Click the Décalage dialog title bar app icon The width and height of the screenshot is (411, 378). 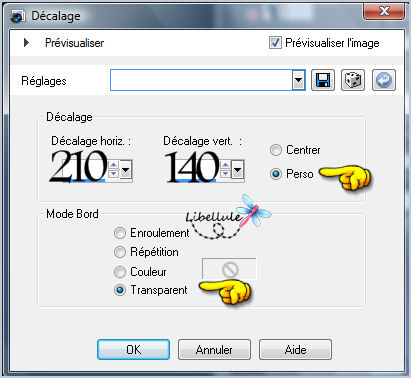[17, 16]
